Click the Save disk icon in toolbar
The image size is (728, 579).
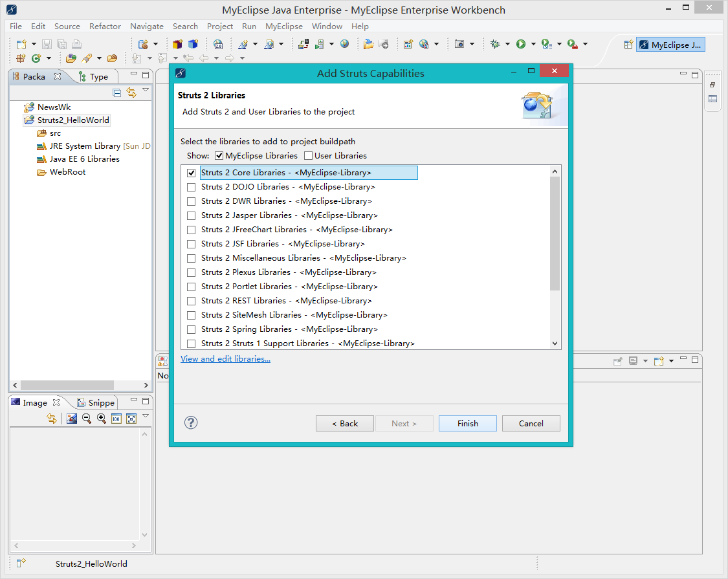(47, 44)
